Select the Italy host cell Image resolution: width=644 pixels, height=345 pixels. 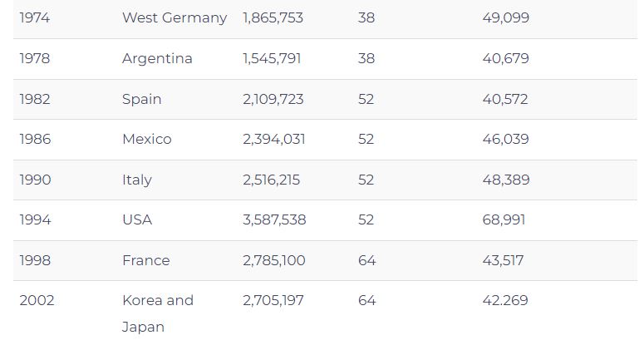[137, 180]
